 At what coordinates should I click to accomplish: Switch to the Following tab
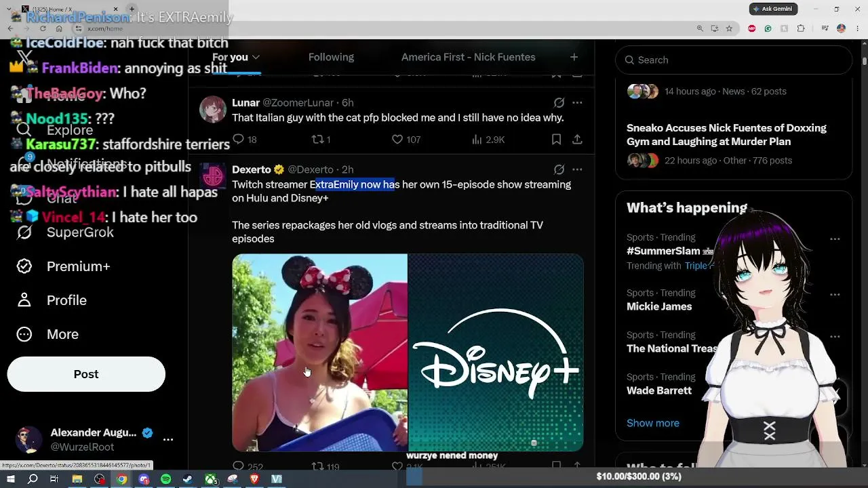pos(331,57)
